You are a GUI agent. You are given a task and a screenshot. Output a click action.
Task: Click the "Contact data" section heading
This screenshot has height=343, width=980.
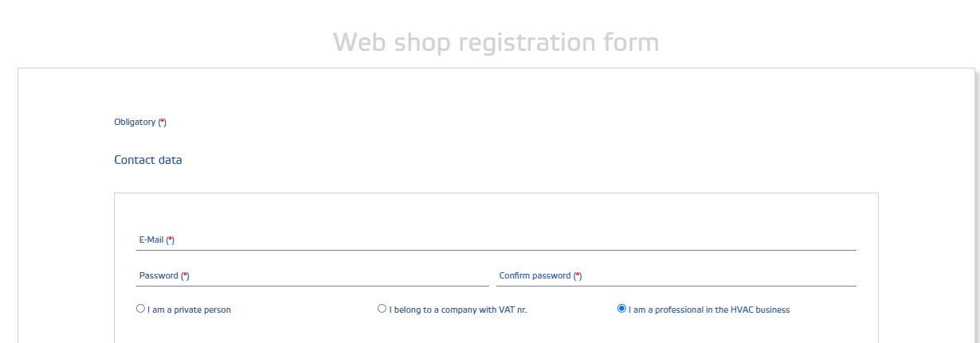coord(148,160)
